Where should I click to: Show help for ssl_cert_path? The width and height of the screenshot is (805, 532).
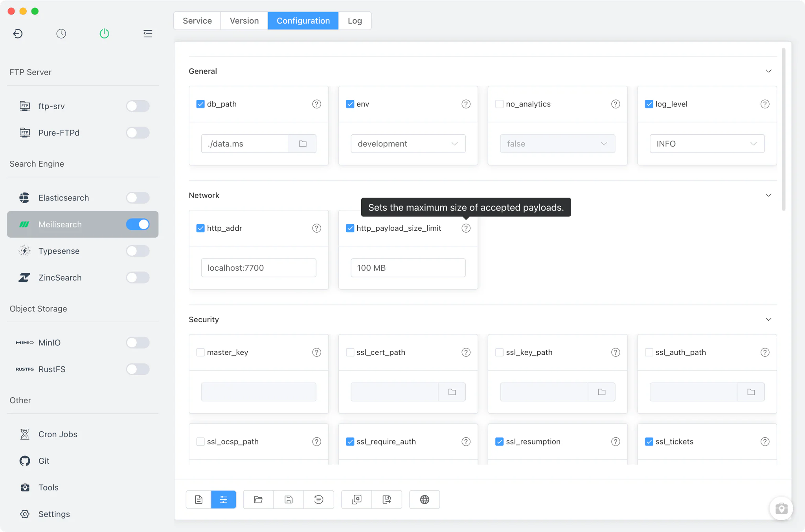[466, 352]
